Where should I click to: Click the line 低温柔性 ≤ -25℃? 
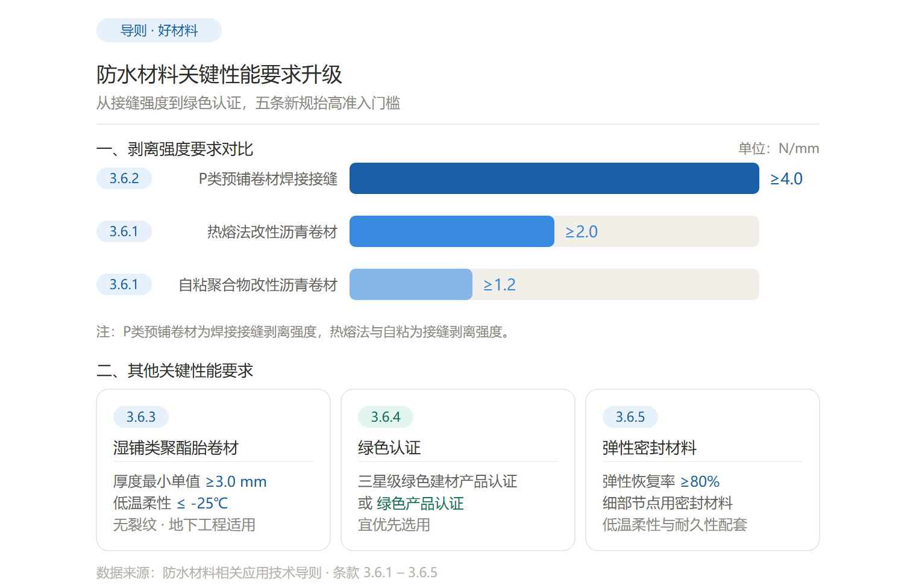(171, 503)
